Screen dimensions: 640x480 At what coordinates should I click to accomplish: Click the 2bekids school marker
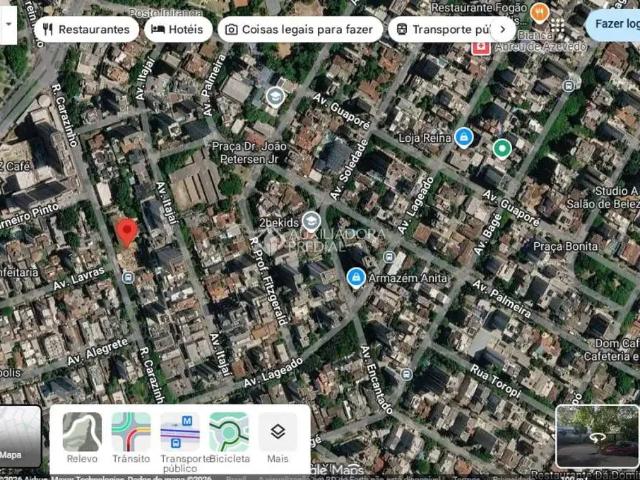click(311, 222)
